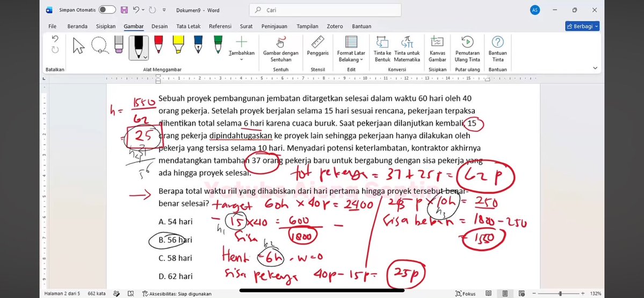Click the Save icon in title bar
644x298 pixels.
pyautogui.click(x=125, y=10)
